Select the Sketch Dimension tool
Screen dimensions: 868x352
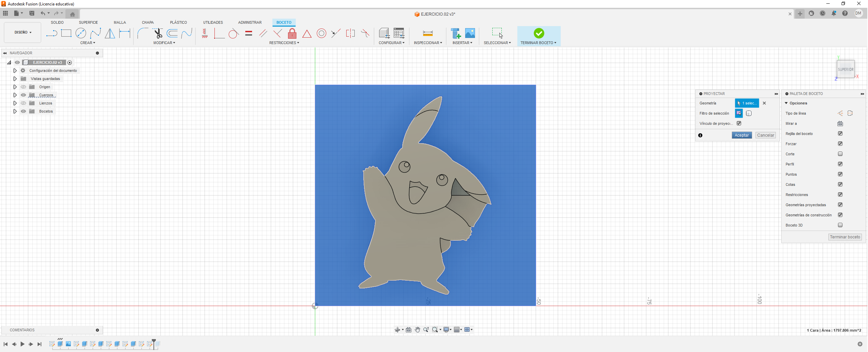pos(125,33)
